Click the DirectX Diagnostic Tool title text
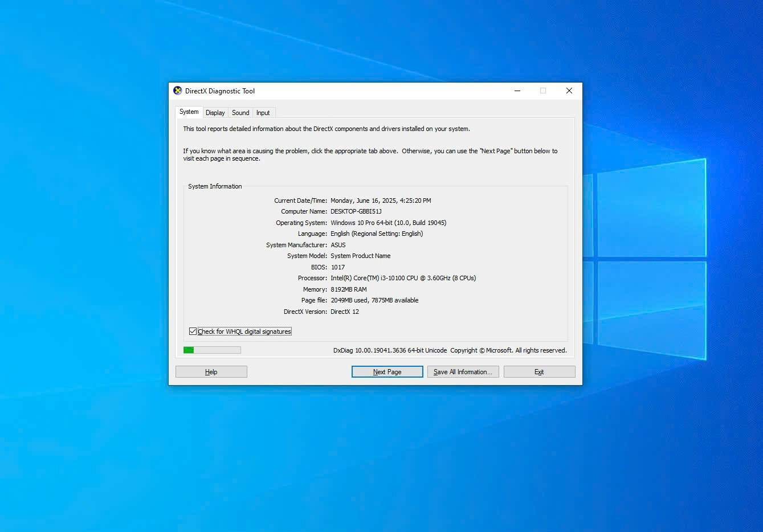Image resolution: width=763 pixels, height=532 pixels. [x=220, y=91]
